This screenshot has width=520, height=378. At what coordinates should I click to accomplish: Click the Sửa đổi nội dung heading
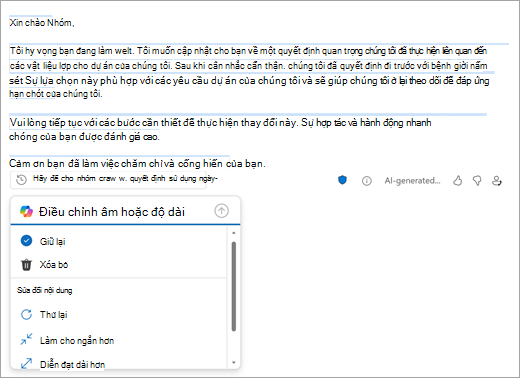click(45, 290)
